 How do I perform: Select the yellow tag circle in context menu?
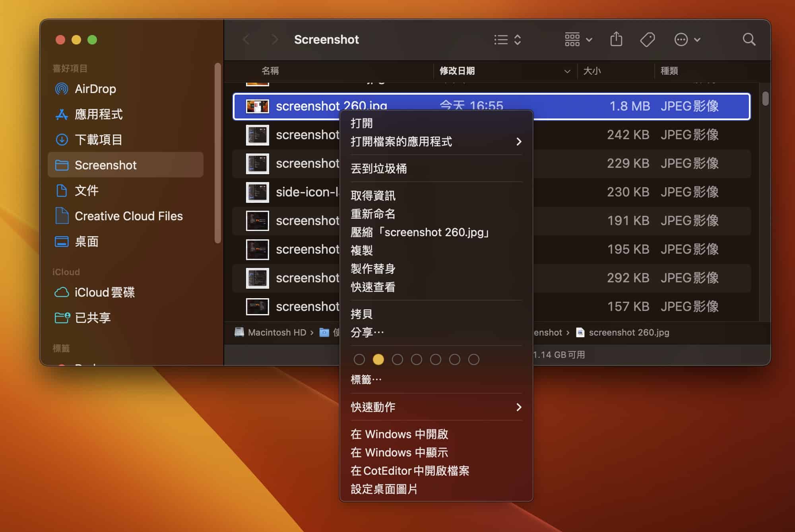[x=378, y=359]
